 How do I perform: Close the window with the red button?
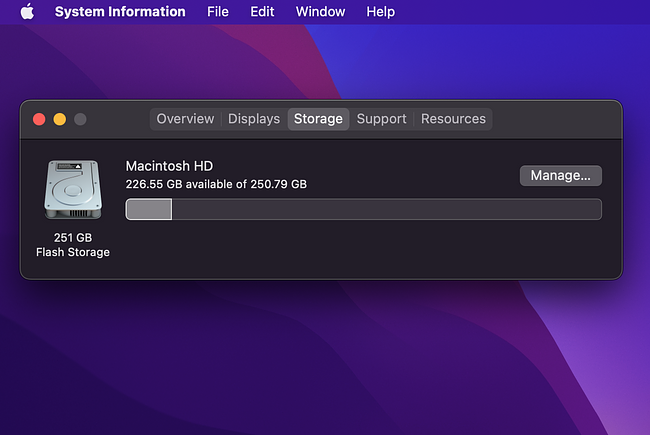(x=39, y=119)
